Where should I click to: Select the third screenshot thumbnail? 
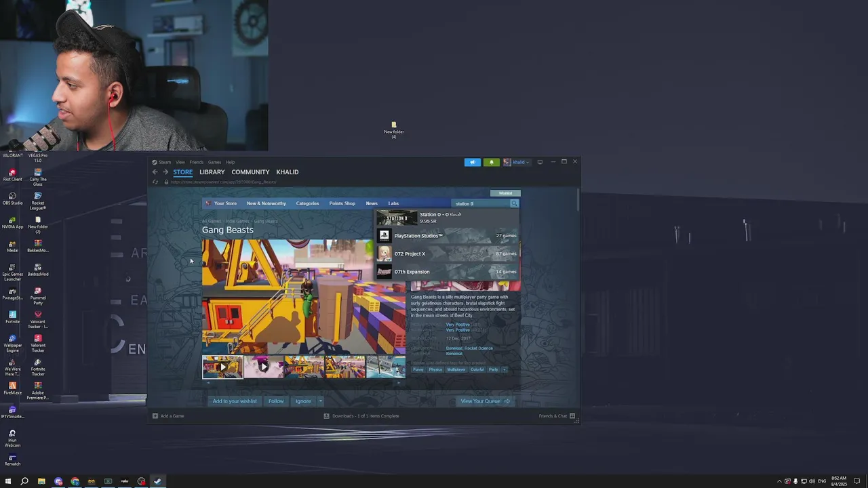[304, 367]
